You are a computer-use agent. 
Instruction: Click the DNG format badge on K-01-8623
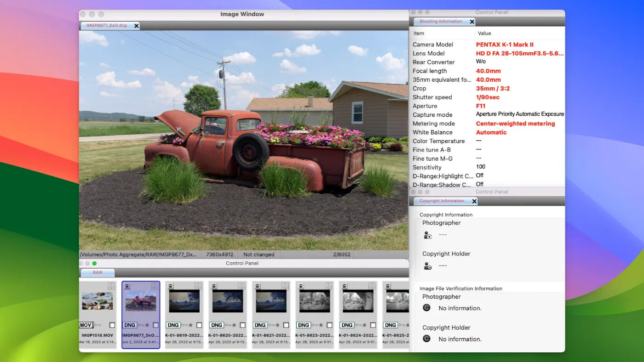[x=303, y=325]
